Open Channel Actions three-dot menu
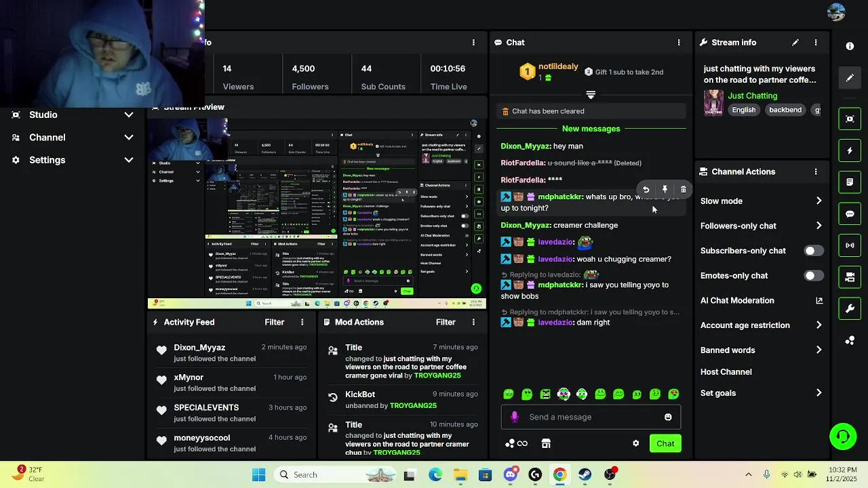 (x=816, y=172)
